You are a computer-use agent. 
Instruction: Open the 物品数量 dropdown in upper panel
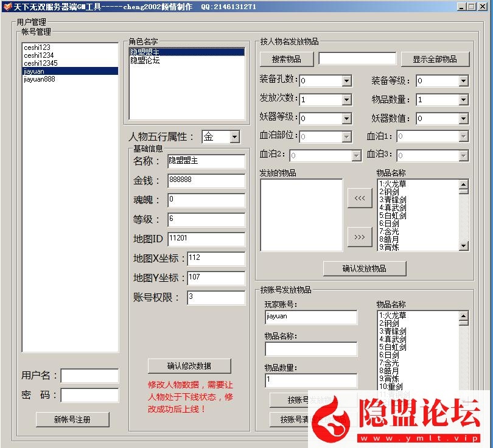point(463,100)
